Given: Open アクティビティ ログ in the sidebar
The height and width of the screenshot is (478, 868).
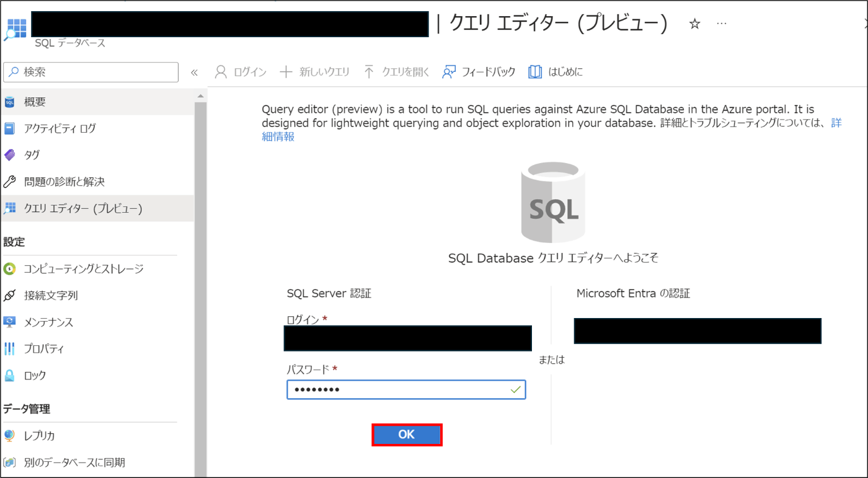Looking at the screenshot, I should coord(97,128).
